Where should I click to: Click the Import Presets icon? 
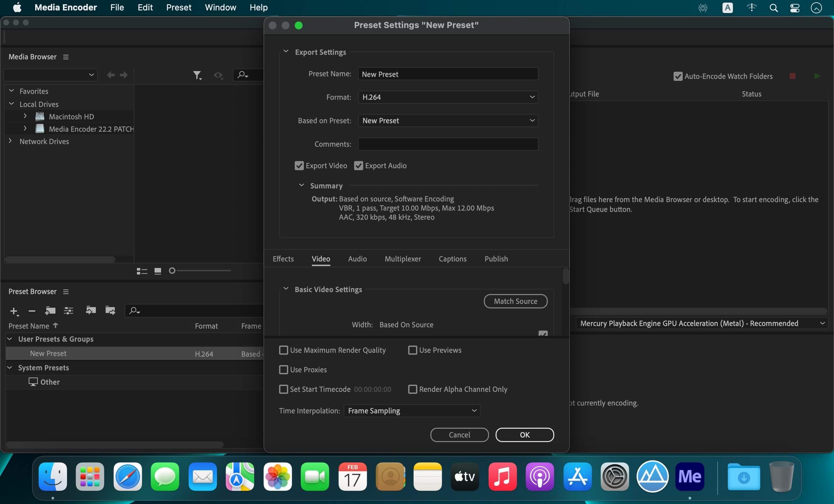pyautogui.click(x=91, y=310)
